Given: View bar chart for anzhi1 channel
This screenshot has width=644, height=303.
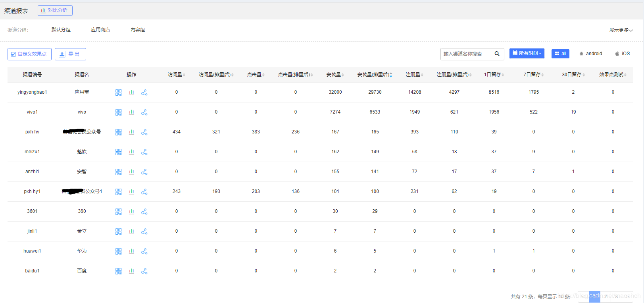Looking at the screenshot, I should (131, 172).
